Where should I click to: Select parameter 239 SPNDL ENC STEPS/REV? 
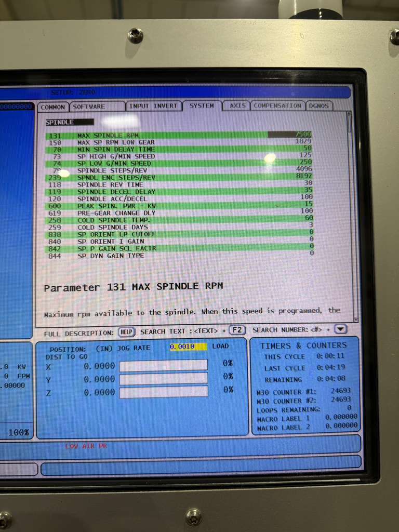179,178
